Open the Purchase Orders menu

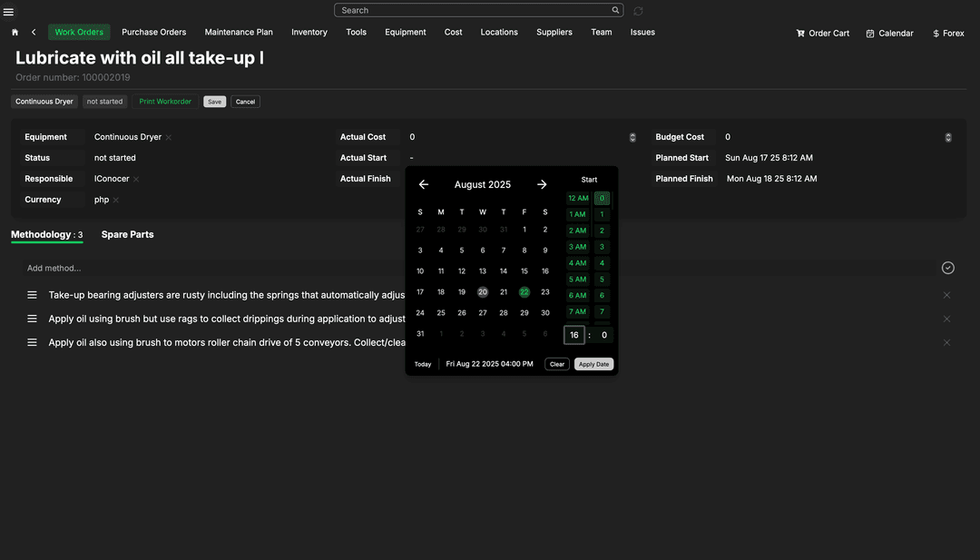pos(153,32)
